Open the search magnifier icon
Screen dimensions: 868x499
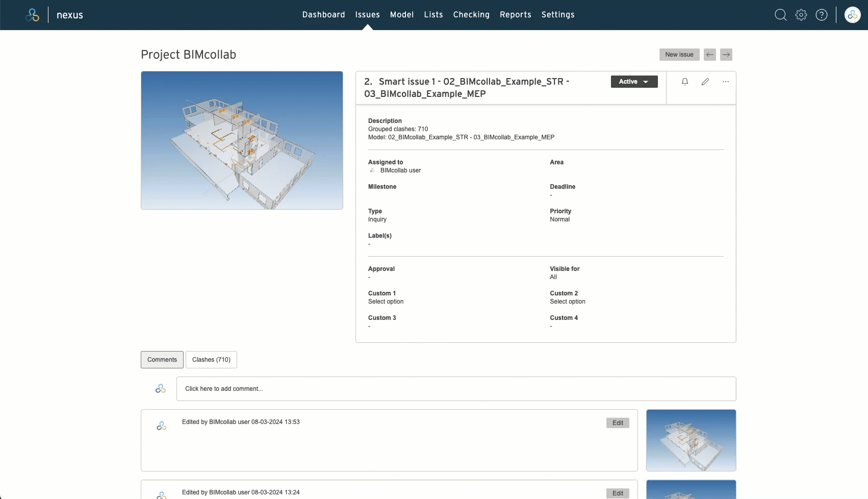point(780,15)
